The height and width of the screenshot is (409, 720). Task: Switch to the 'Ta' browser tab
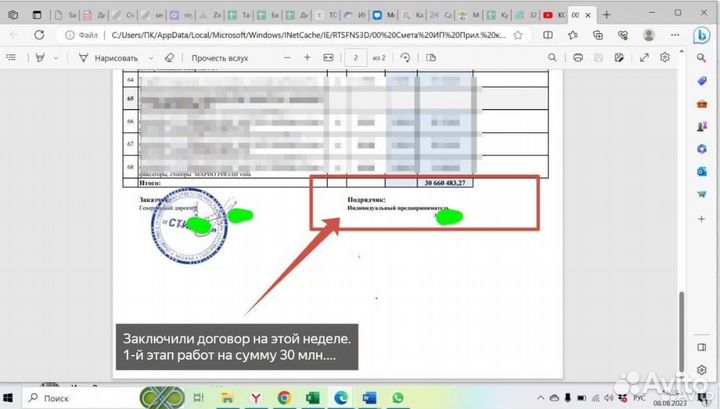239,15
